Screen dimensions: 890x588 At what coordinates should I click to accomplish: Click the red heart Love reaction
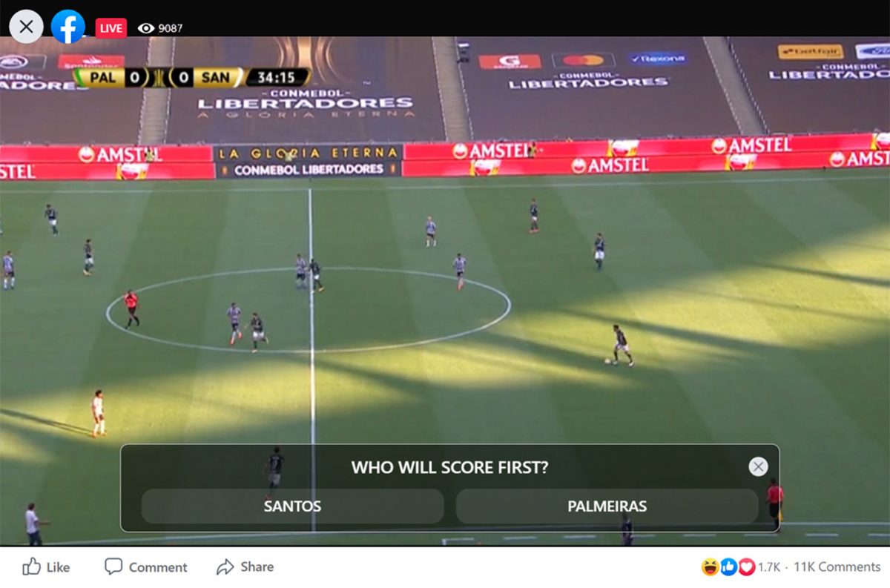[x=746, y=567]
